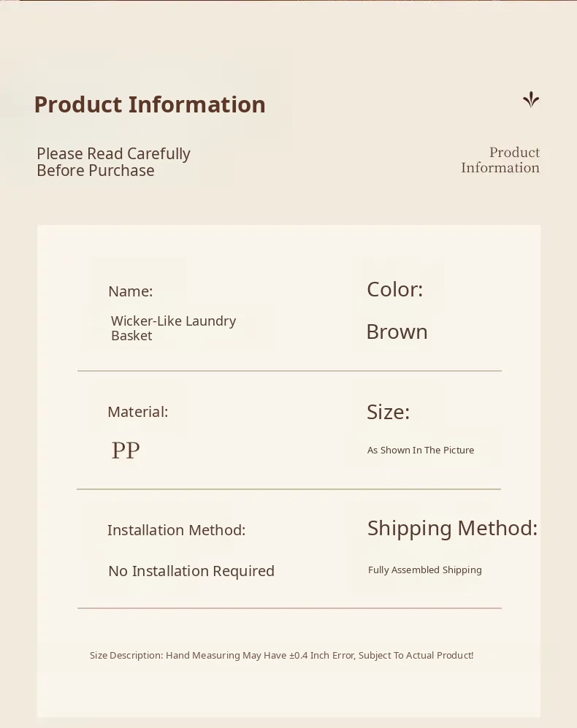Click the decorative leaf ornament icon
This screenshot has width=577, height=728.
tap(531, 100)
